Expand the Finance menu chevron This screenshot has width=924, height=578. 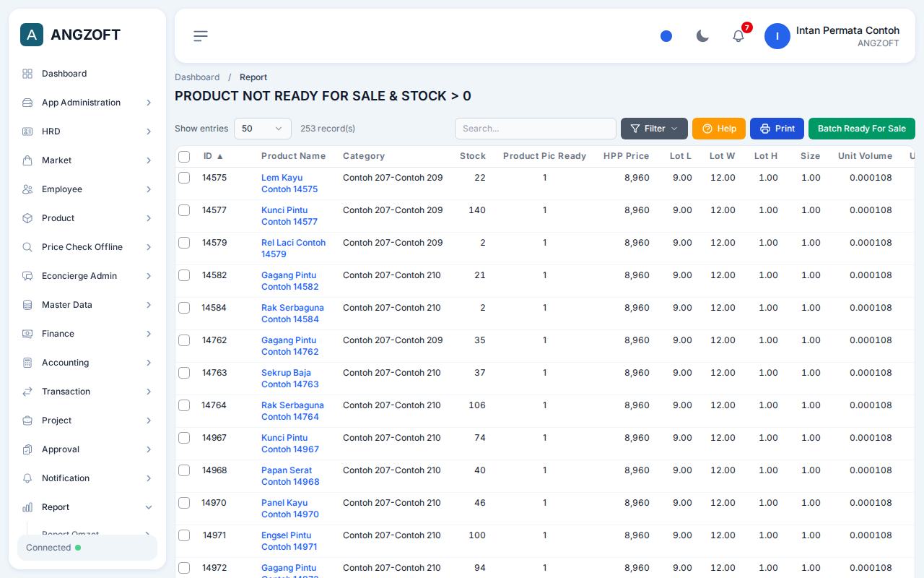click(149, 334)
